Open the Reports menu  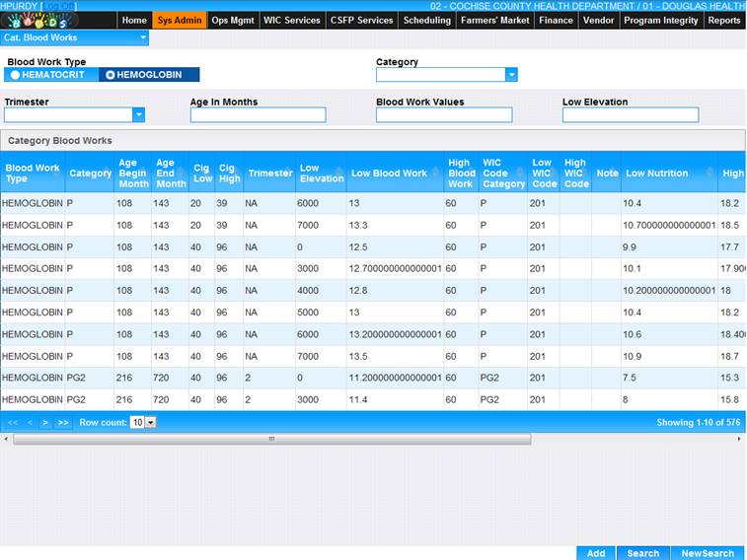[x=724, y=21]
